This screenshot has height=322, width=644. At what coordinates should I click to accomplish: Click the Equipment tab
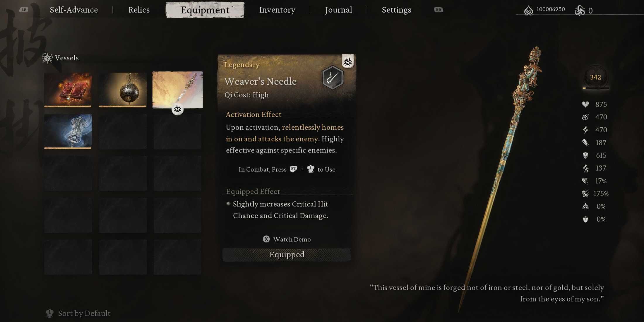pyautogui.click(x=205, y=9)
